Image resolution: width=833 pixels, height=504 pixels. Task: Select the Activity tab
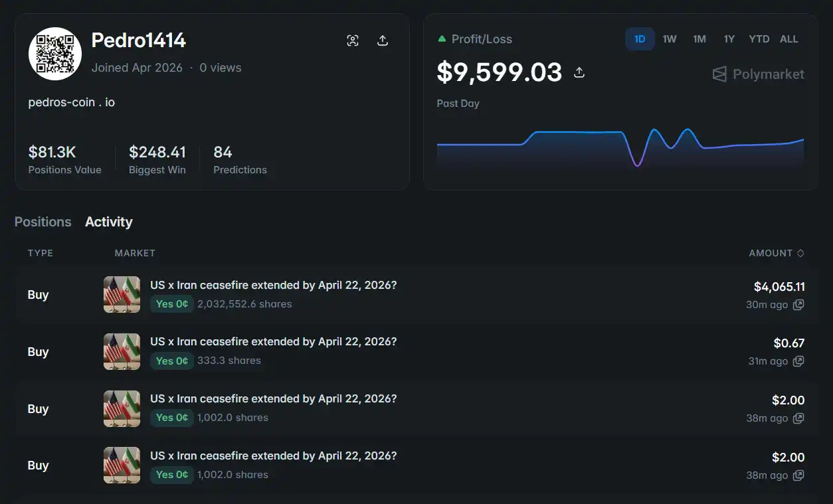pos(108,222)
